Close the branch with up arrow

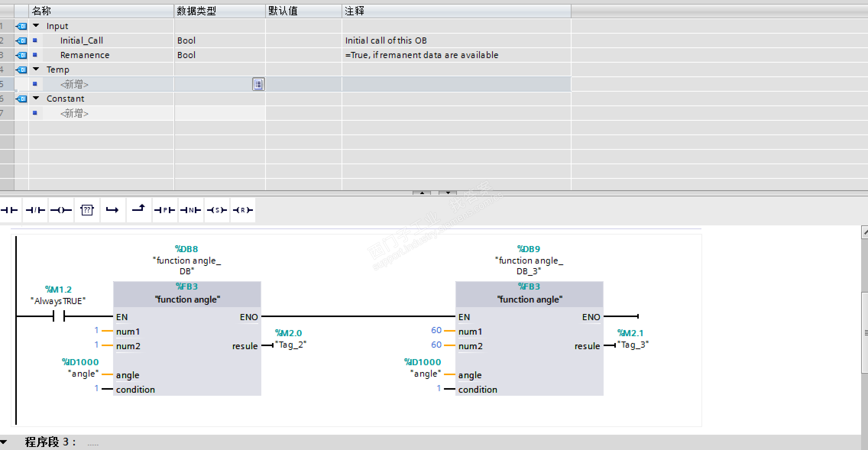click(x=139, y=209)
